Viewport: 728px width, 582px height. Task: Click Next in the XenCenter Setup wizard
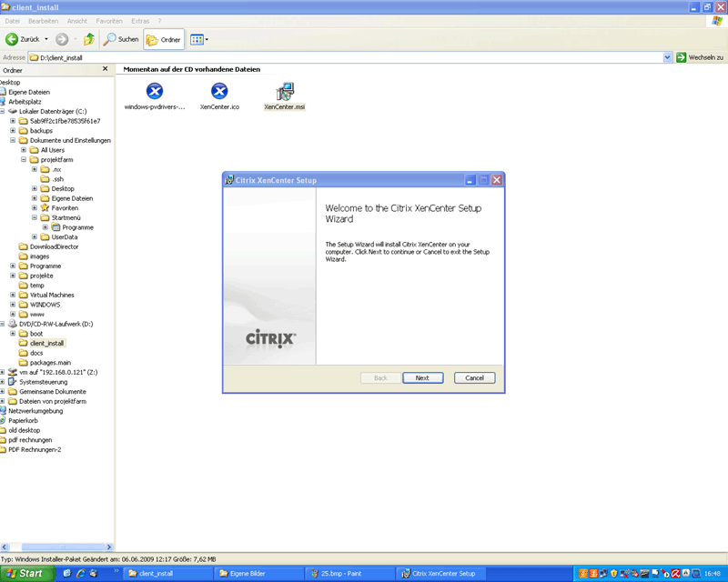pyautogui.click(x=422, y=377)
